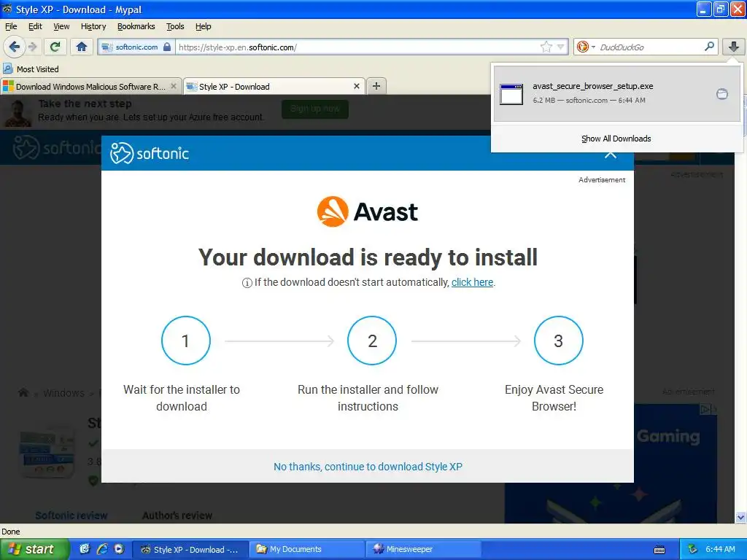Open the Tools menu

click(x=175, y=26)
